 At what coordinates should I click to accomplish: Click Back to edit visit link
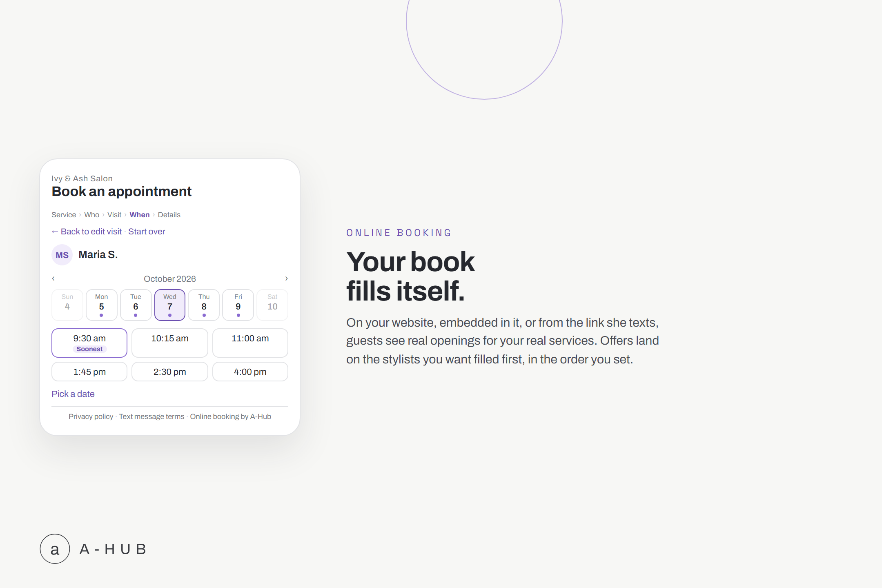(87, 232)
